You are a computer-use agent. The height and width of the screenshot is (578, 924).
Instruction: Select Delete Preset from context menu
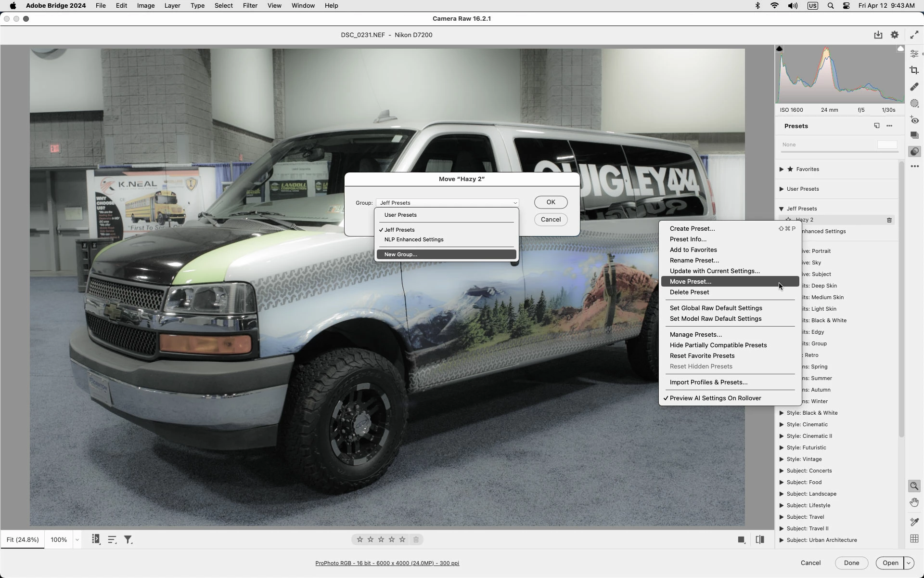tap(689, 292)
